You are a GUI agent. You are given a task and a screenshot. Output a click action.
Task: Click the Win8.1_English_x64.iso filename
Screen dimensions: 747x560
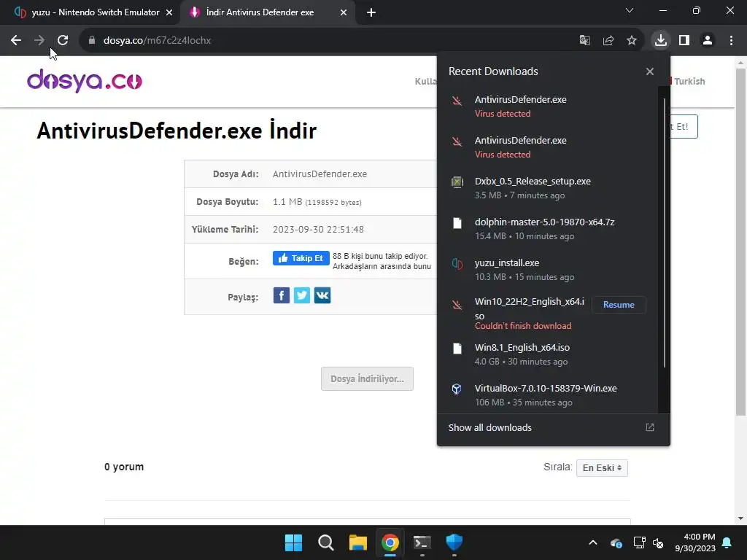522,348
